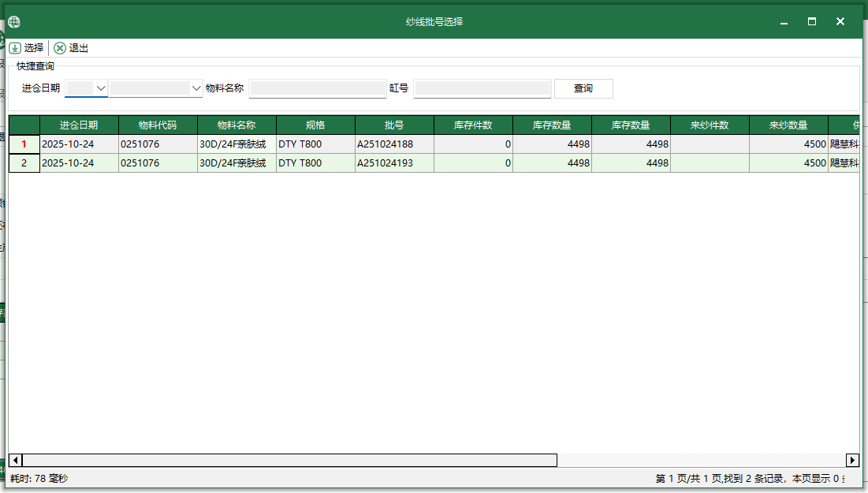The height and width of the screenshot is (493, 868).
Task: Click the 物料名称 column header
Action: coord(237,125)
